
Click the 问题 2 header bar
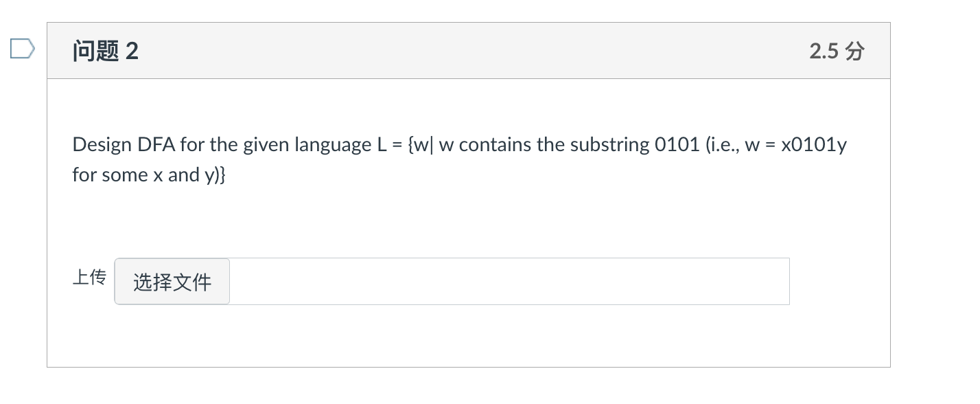coord(469,50)
